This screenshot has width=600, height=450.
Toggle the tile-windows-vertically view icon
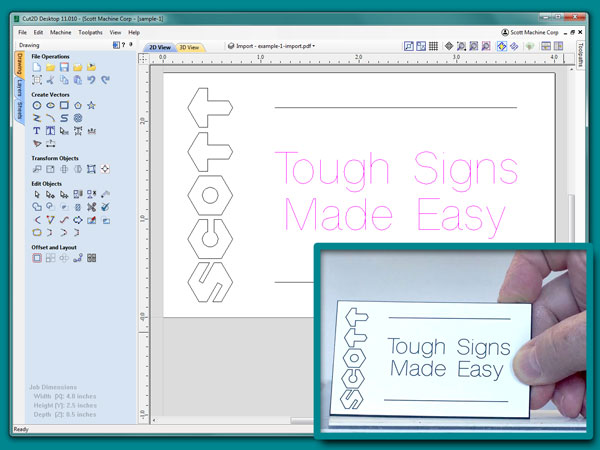[558, 46]
